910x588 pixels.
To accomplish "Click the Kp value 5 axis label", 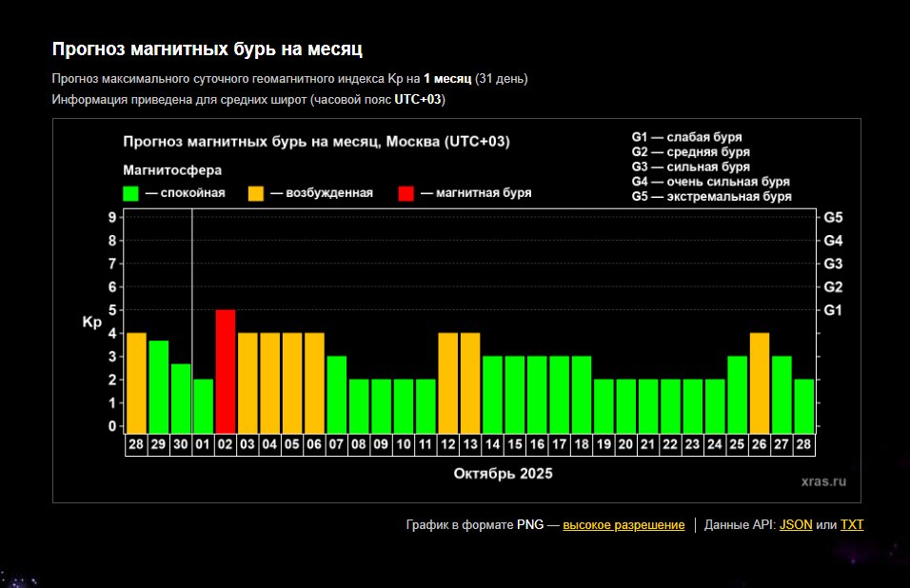I will [x=112, y=310].
